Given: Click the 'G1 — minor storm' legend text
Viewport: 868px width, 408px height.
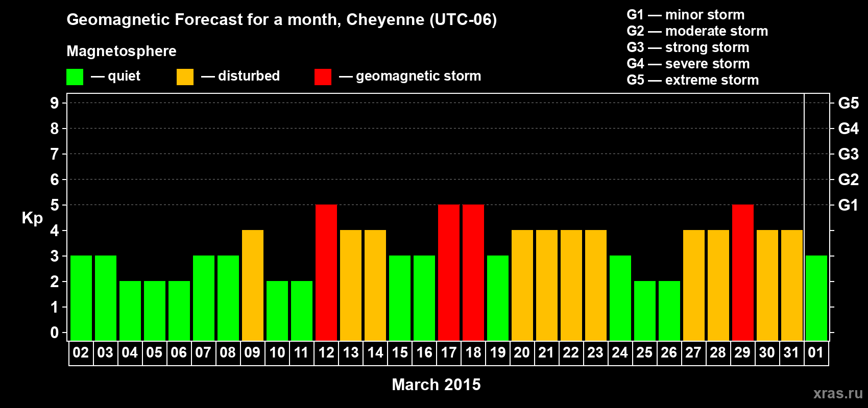Looking at the screenshot, I should coord(686,15).
